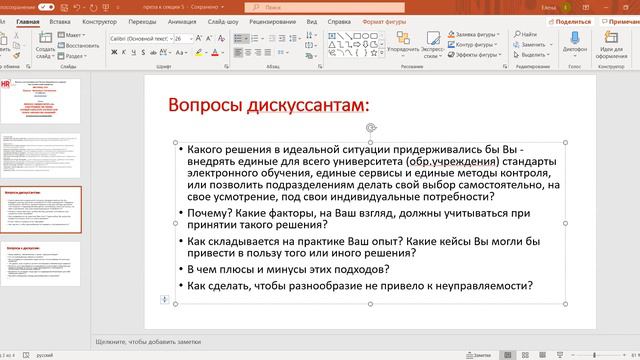Click the Increase Indent icon

click(x=282, y=38)
